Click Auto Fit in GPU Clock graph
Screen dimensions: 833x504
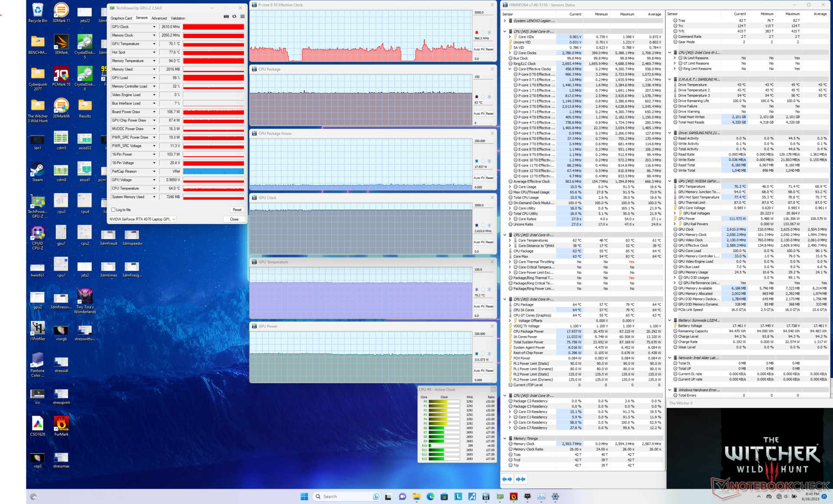[x=479, y=242]
